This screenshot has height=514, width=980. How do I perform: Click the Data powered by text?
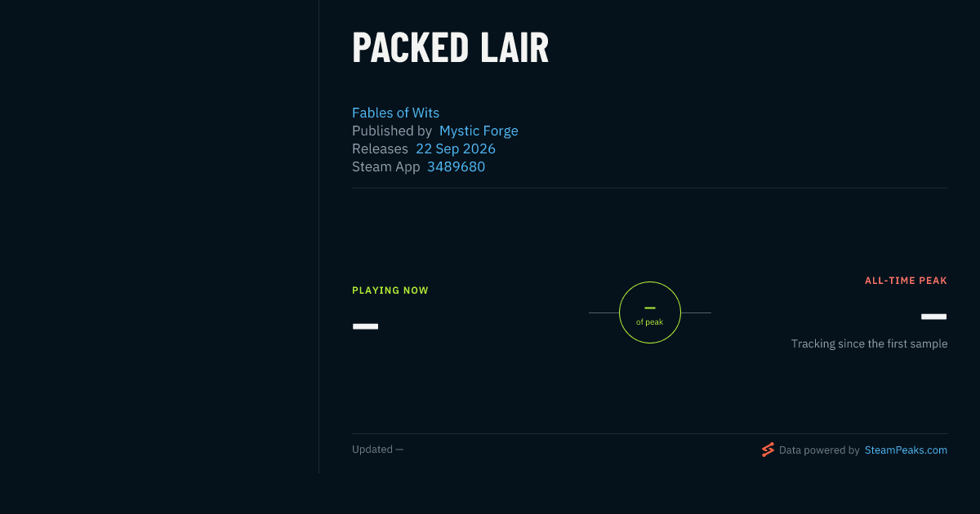pyautogui.click(x=819, y=450)
